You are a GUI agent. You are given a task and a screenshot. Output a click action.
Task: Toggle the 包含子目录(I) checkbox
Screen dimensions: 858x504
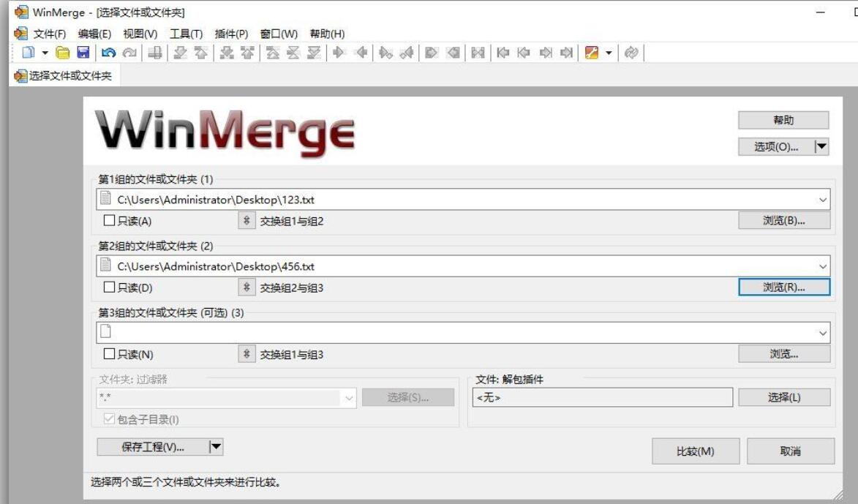point(109,419)
